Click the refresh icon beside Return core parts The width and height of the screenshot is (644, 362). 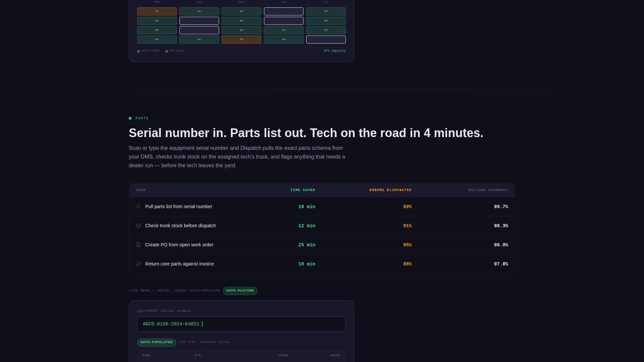[x=139, y=264]
